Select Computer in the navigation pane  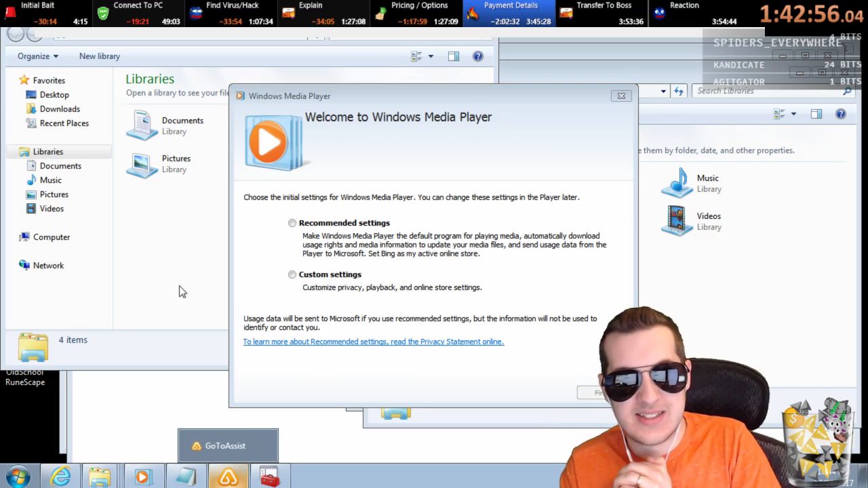point(52,237)
